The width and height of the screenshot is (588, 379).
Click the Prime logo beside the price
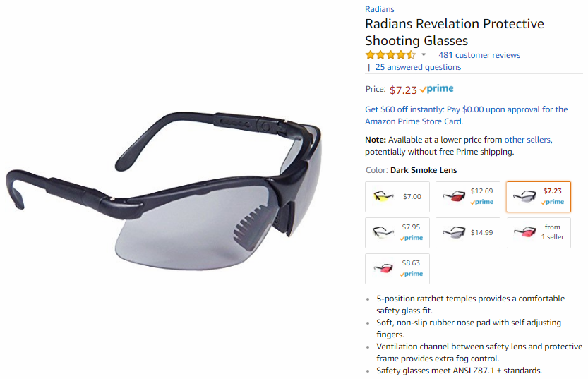(x=436, y=89)
